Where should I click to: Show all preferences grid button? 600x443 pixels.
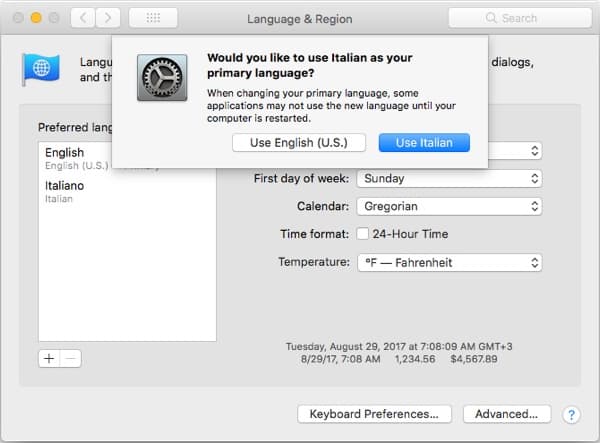(153, 18)
